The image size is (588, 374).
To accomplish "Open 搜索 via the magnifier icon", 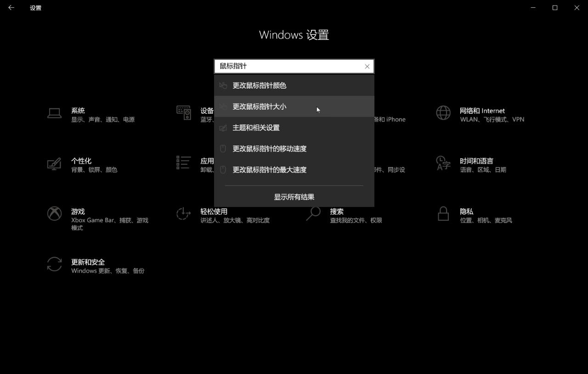I will pyautogui.click(x=313, y=214).
